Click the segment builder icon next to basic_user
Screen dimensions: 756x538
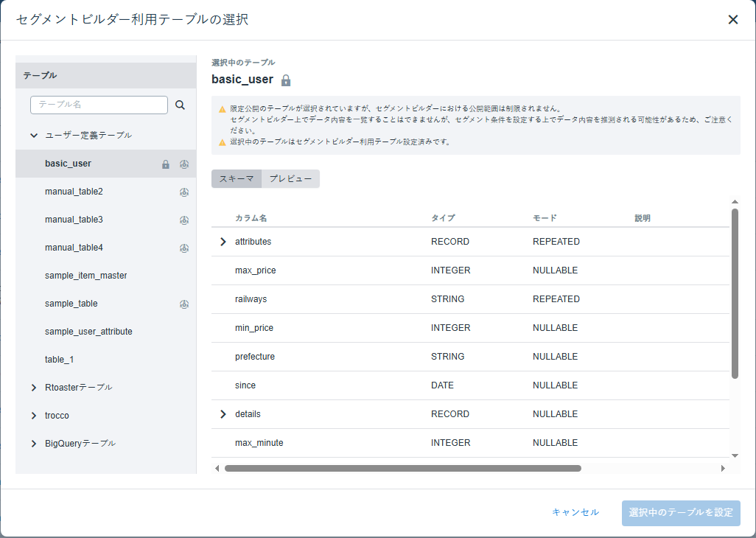[x=184, y=164]
